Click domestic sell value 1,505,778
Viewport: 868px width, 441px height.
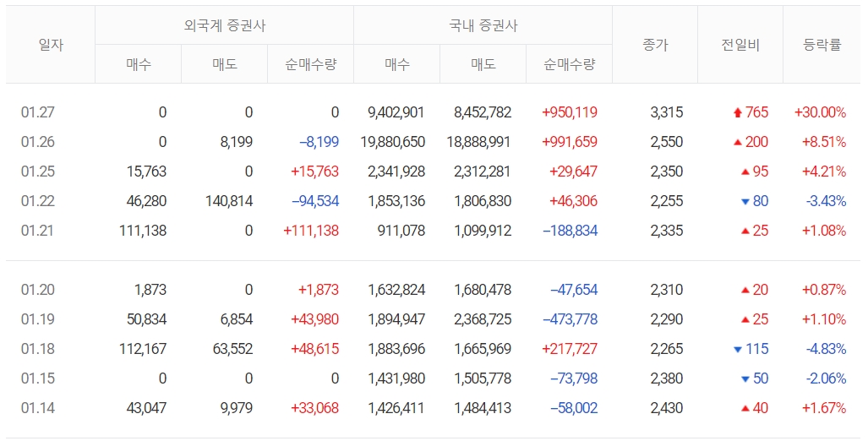pyautogui.click(x=483, y=378)
